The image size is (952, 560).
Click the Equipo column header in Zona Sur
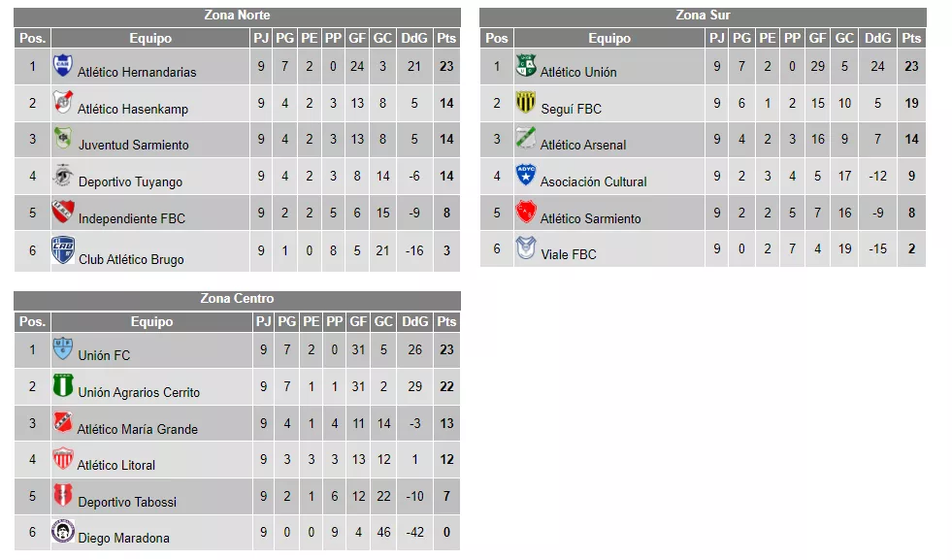[x=608, y=39]
